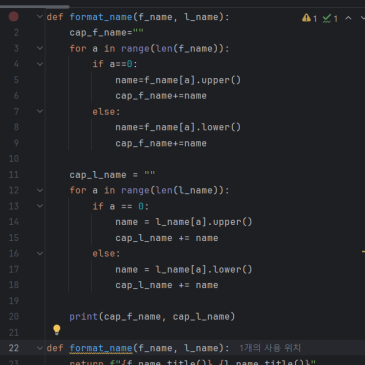Click the yellow warning indicator icon
This screenshot has height=365, width=365.
click(x=306, y=18)
